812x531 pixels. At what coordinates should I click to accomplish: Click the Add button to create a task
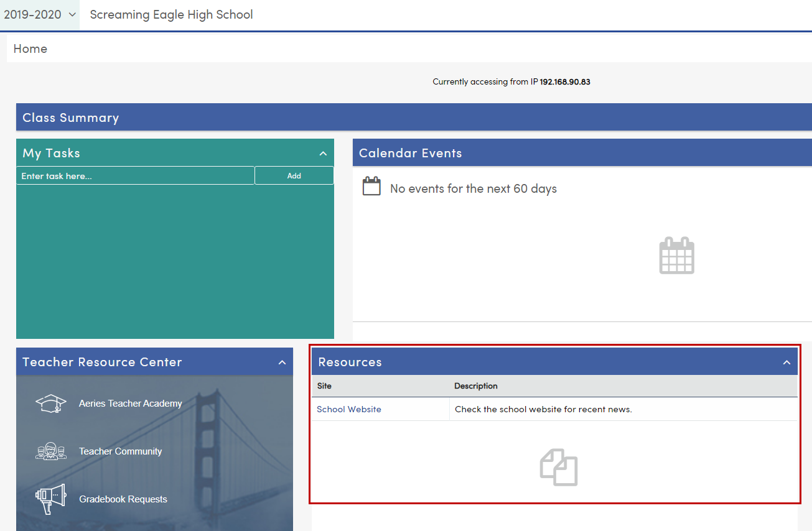294,175
